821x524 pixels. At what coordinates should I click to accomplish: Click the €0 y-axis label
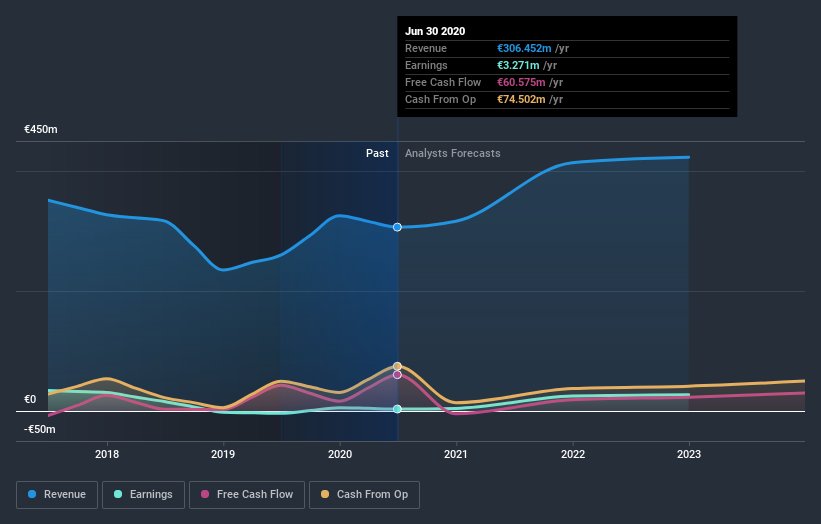(30, 399)
